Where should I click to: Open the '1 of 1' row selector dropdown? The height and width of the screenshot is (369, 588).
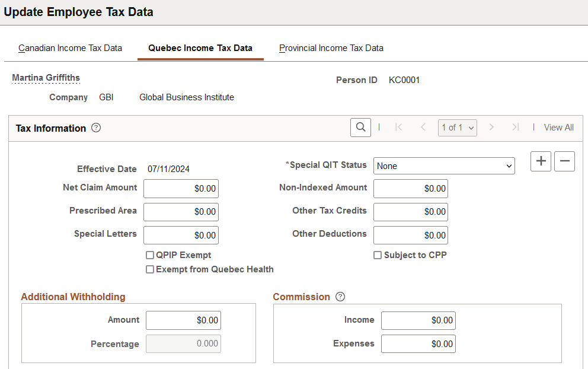[457, 127]
